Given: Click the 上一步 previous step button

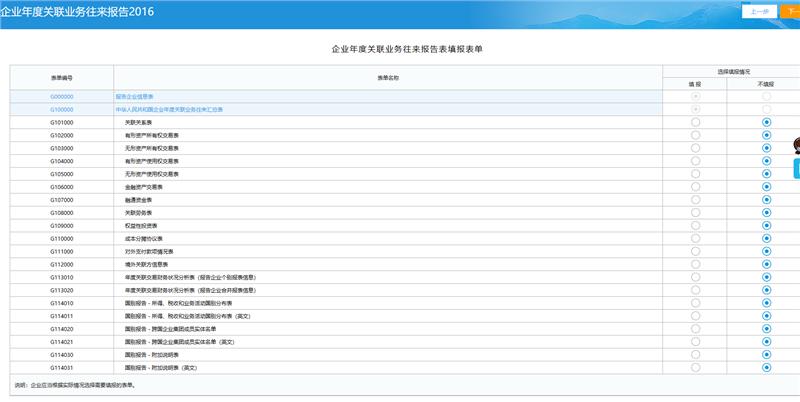Looking at the screenshot, I should click(758, 11).
